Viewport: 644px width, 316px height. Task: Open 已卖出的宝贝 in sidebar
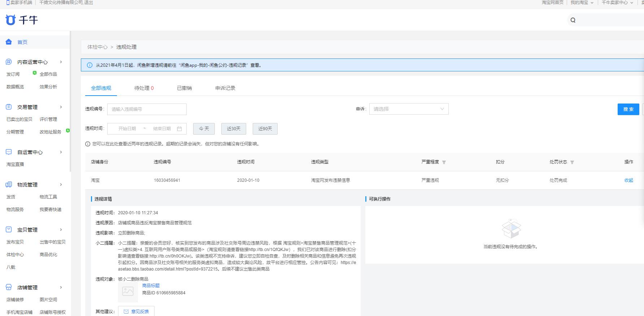tap(19, 119)
